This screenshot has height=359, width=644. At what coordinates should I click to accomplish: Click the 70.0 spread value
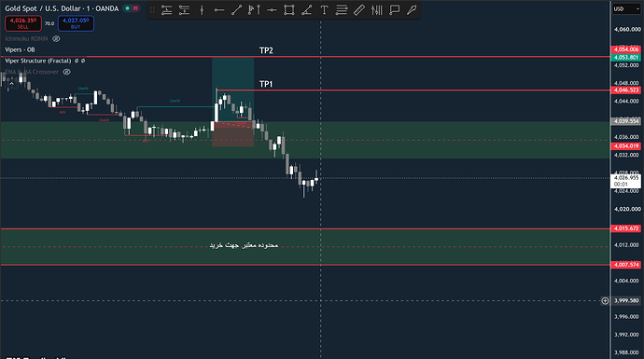pyautogui.click(x=49, y=23)
